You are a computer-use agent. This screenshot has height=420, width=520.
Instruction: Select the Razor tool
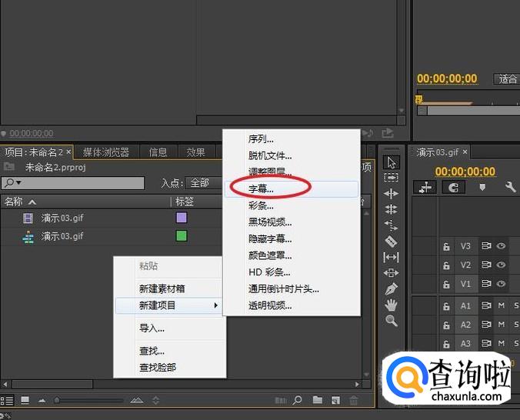(391, 242)
